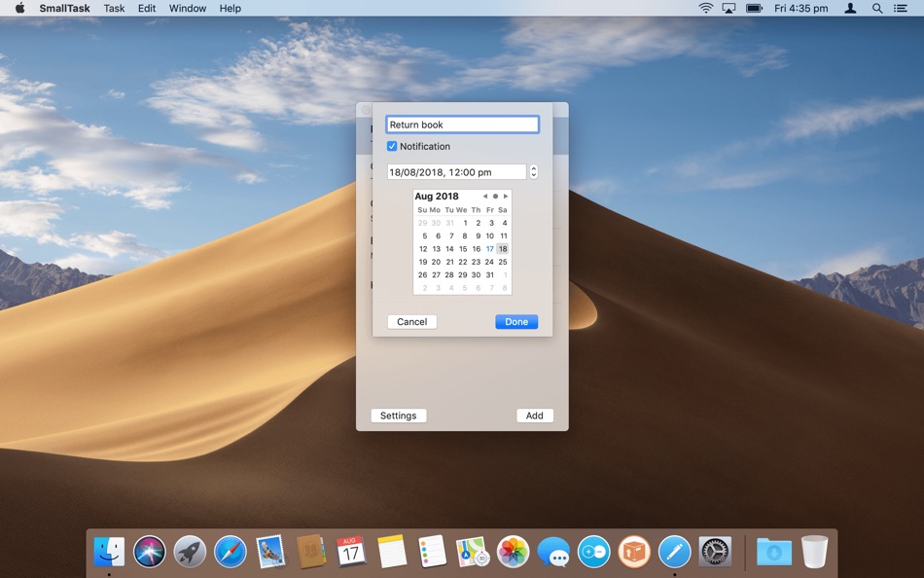Open the Edit menu

tap(147, 8)
